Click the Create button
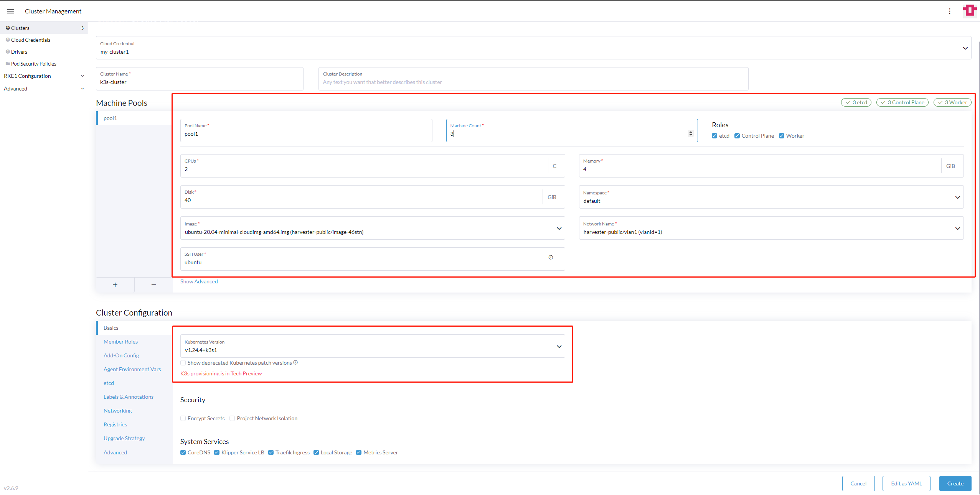Image resolution: width=980 pixels, height=495 pixels. tap(955, 483)
